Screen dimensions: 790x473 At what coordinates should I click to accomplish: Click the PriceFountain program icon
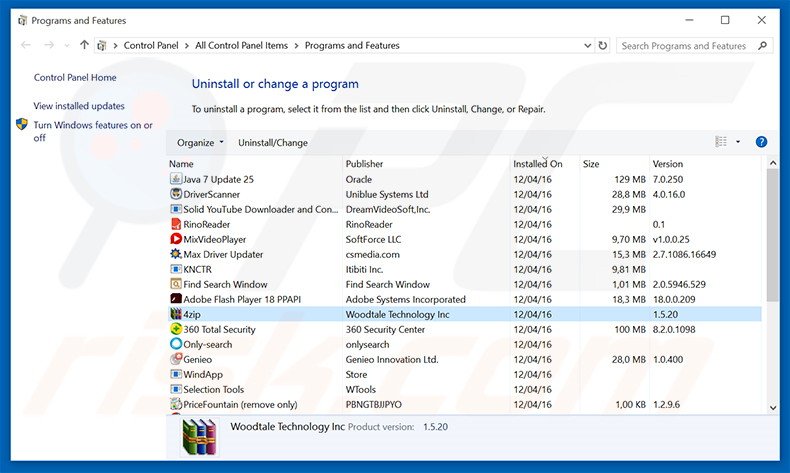point(176,404)
